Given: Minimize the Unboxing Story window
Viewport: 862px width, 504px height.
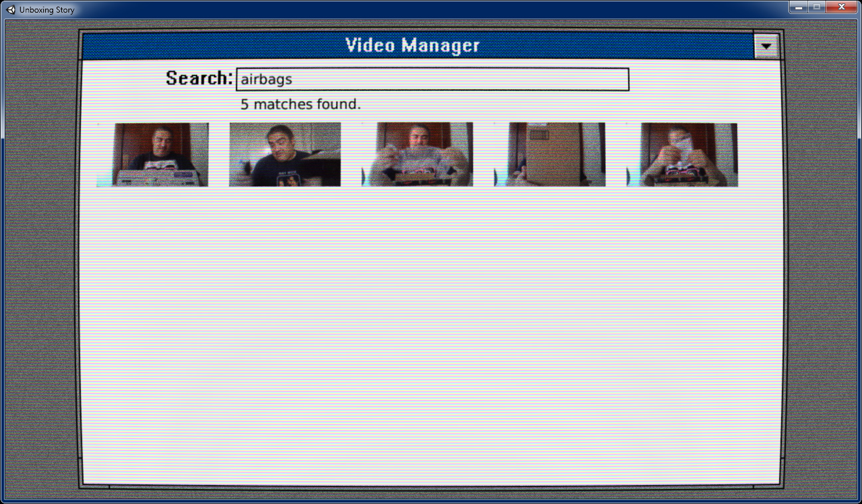Looking at the screenshot, I should pos(798,7).
